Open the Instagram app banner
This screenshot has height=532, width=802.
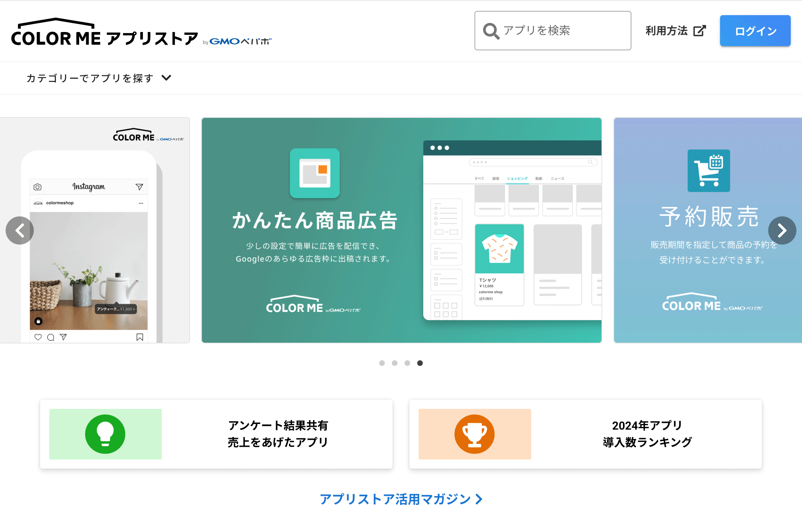95,230
